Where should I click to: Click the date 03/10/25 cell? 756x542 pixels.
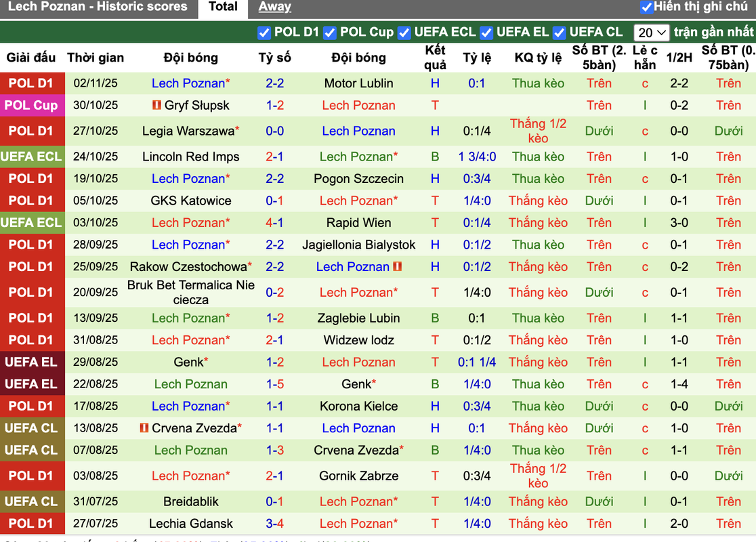[x=96, y=223]
